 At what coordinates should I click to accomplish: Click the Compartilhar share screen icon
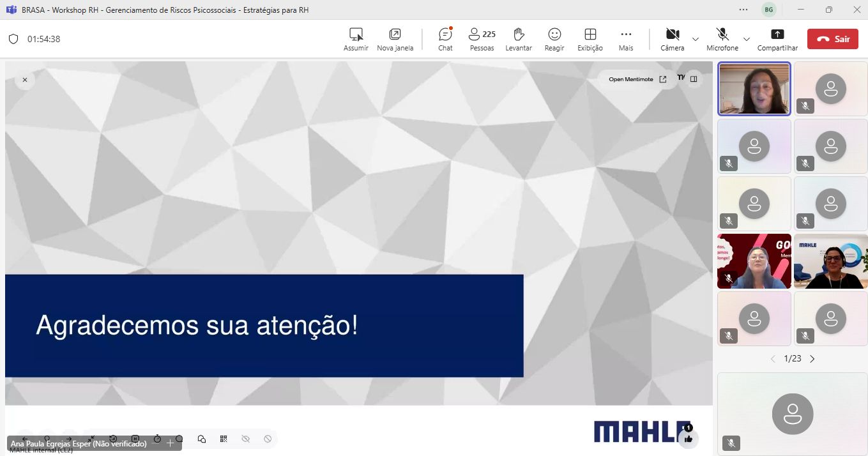tap(777, 39)
